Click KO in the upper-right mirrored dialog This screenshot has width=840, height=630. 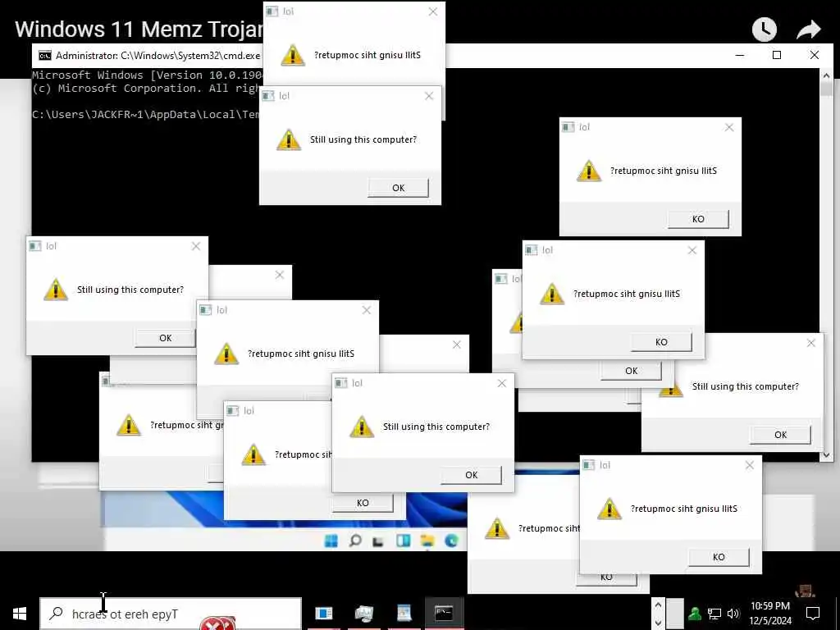pos(698,219)
